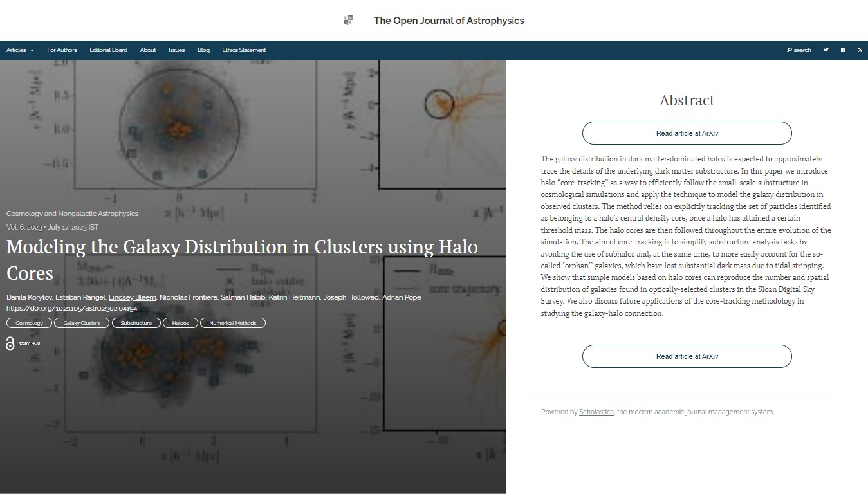Expand the Articles dropdown menu
Image resolution: width=868 pixels, height=494 pixels.
click(x=20, y=50)
